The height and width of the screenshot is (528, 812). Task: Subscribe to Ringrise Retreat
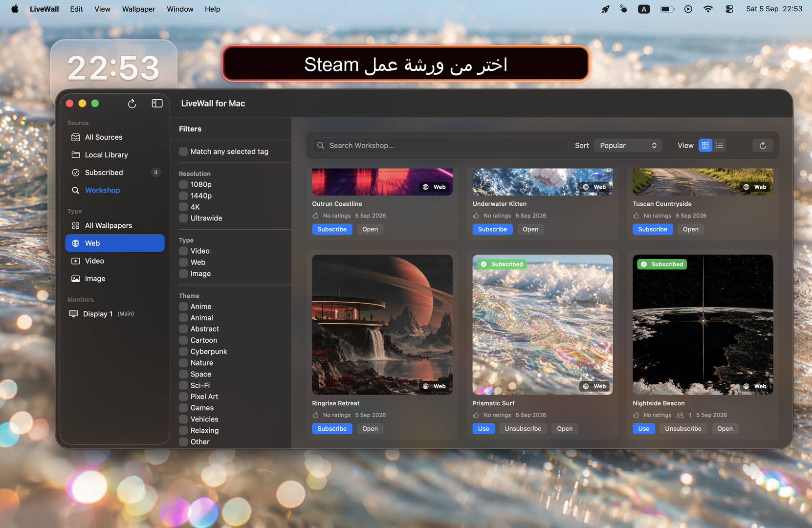332,429
